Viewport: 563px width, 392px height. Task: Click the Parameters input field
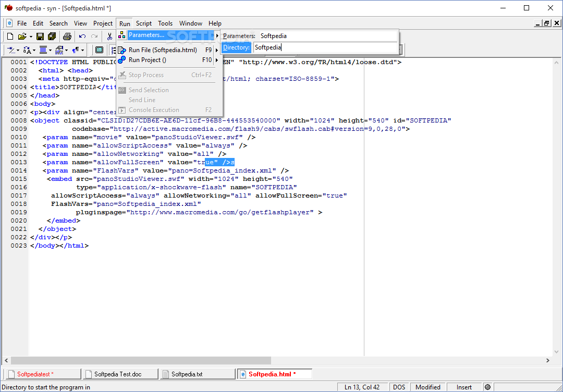point(328,36)
